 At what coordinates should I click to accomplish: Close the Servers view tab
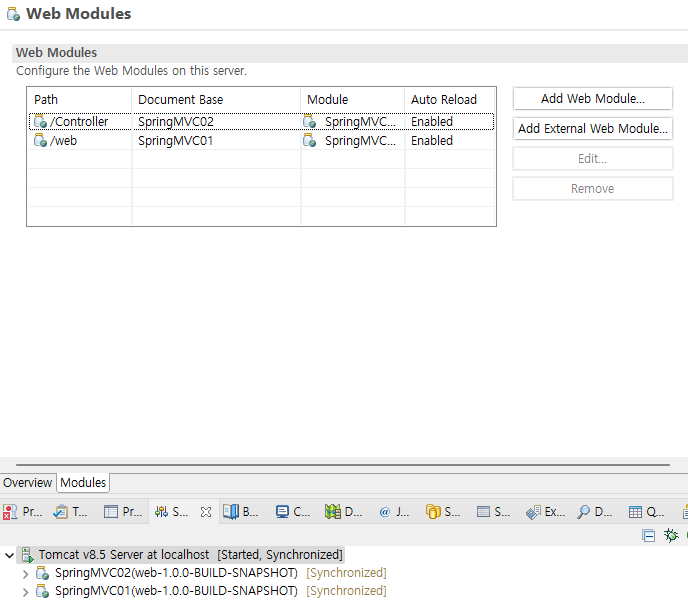coord(205,512)
